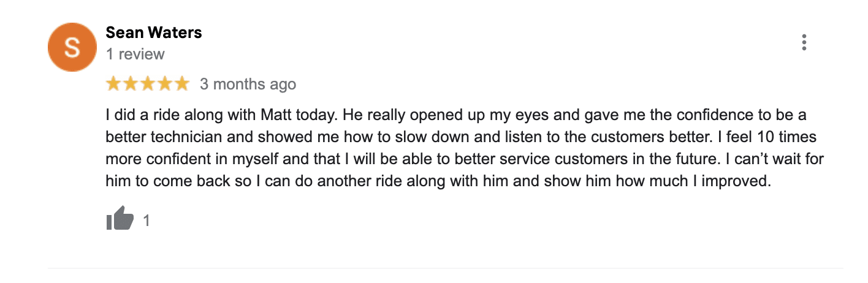Image resolution: width=868 pixels, height=283 pixels.
Task: Click the third rating star
Action: [x=148, y=85]
